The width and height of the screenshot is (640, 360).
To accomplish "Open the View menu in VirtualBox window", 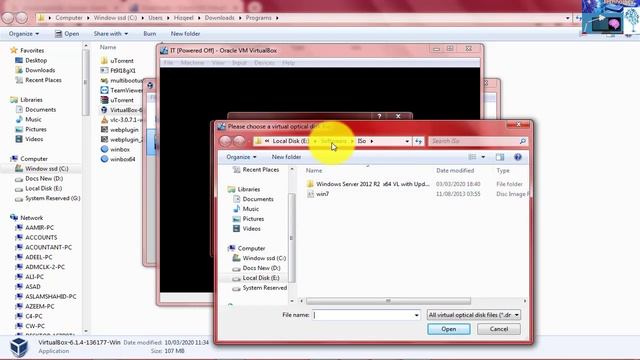I will [218, 62].
